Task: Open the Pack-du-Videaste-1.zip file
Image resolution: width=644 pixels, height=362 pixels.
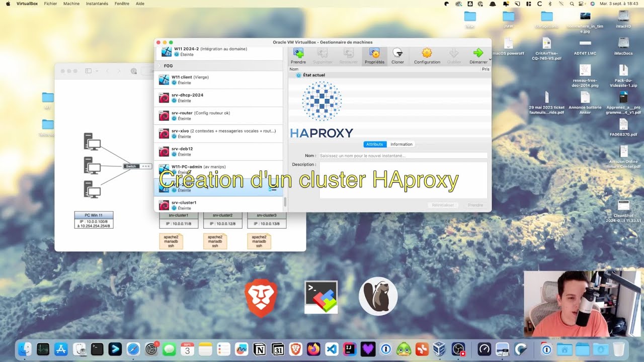Action: pos(623,75)
